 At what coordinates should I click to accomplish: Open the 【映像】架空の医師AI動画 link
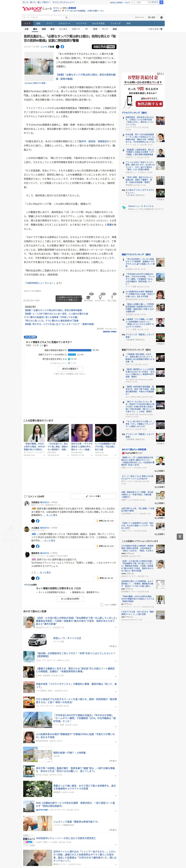[86, 77]
